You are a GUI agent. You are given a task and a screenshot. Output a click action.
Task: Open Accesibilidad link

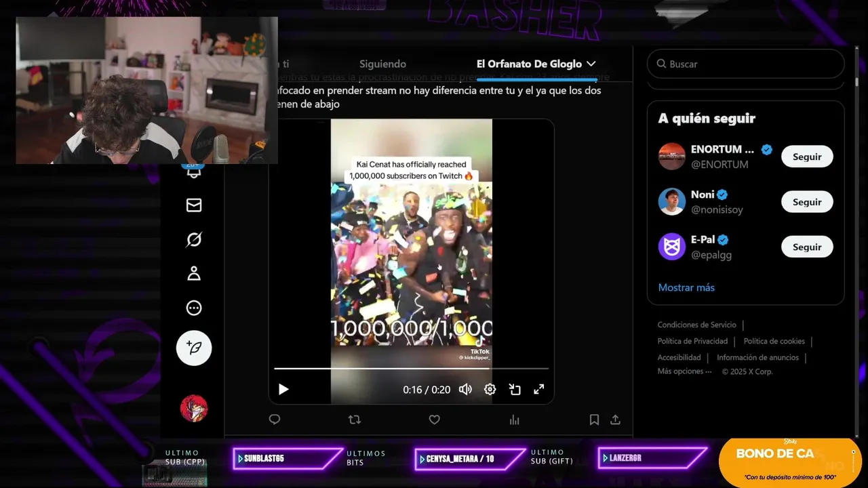(679, 357)
